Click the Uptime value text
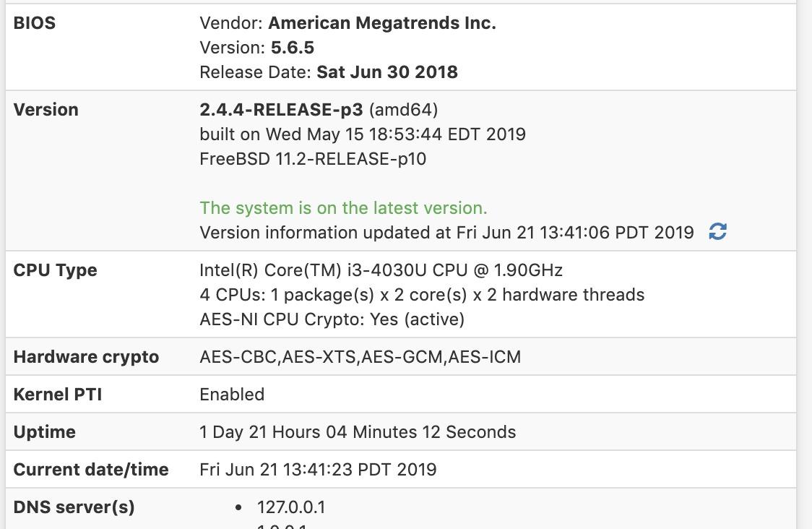The width and height of the screenshot is (812, 529). 358,432
